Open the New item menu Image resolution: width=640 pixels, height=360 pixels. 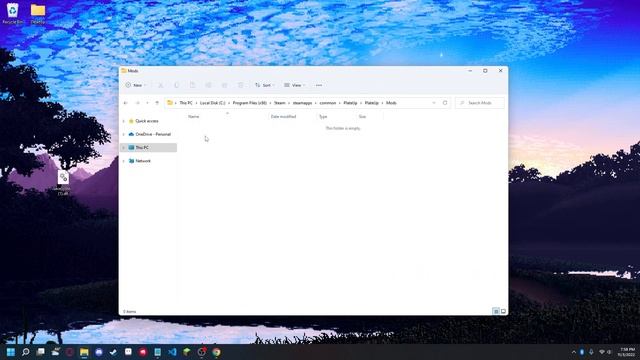[x=136, y=85]
